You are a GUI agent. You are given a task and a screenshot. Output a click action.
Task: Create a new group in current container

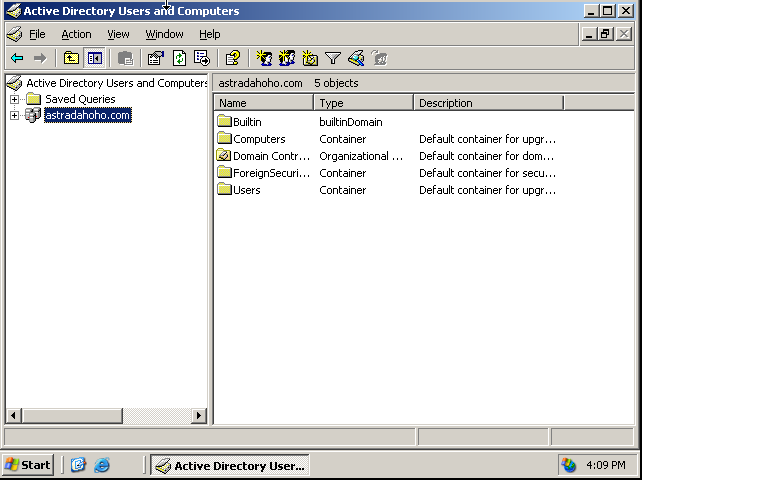[x=287, y=59]
